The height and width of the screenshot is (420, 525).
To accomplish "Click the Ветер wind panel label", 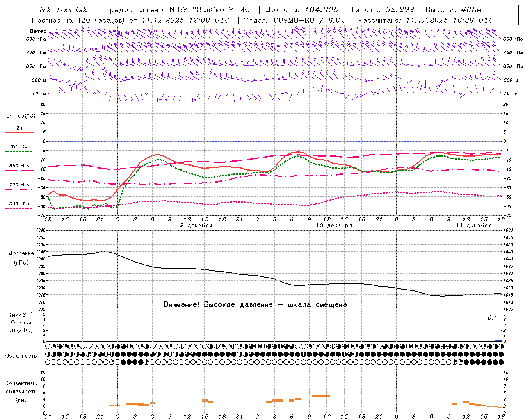I will [38, 31].
